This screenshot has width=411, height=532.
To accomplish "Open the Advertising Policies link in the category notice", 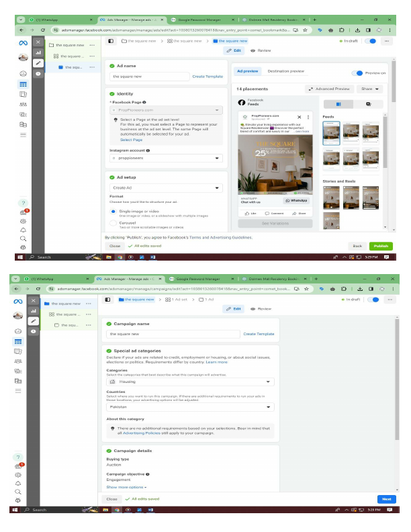I will [142, 433].
